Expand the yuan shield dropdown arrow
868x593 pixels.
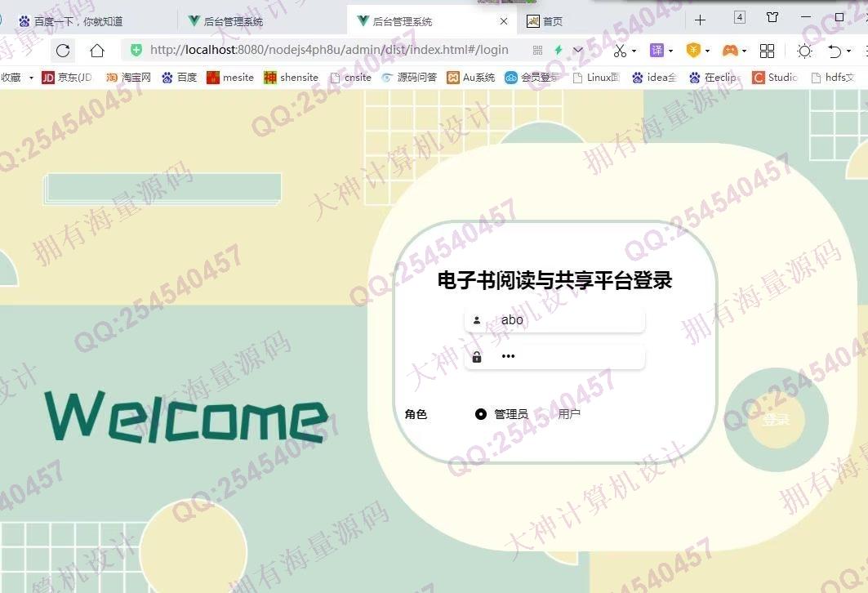[707, 51]
